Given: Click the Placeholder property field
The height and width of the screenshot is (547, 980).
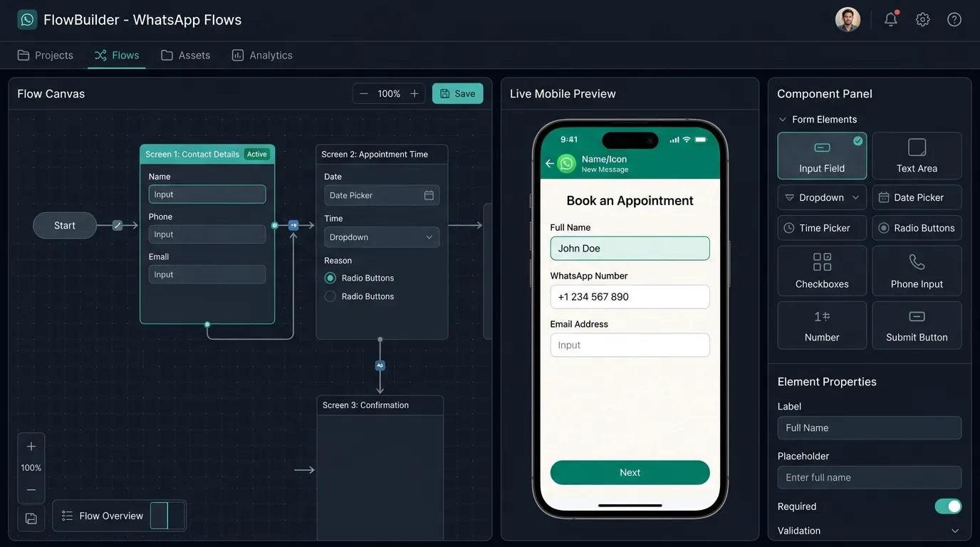Looking at the screenshot, I should (x=870, y=477).
